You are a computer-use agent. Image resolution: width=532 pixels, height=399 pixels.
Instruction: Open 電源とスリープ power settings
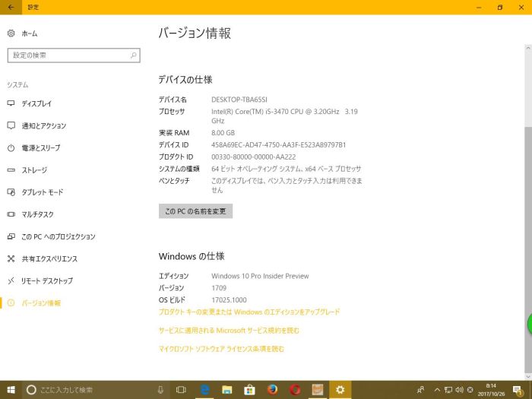coord(40,147)
